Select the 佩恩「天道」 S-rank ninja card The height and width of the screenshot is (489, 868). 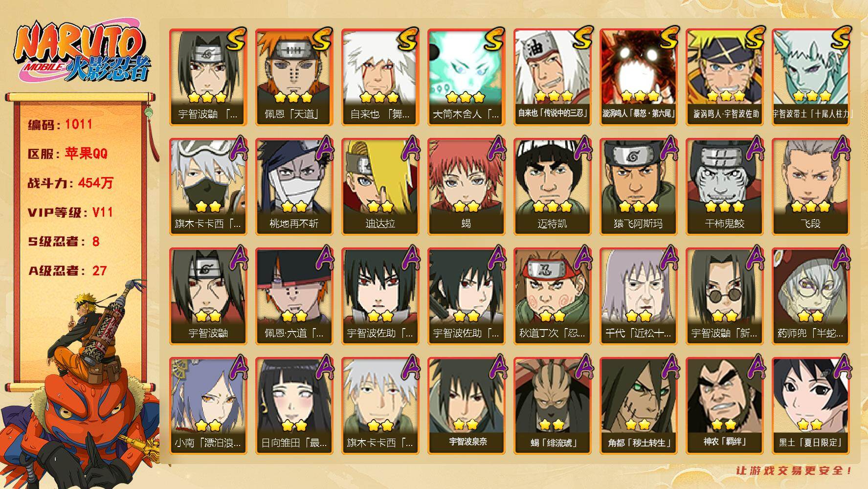[x=294, y=77]
